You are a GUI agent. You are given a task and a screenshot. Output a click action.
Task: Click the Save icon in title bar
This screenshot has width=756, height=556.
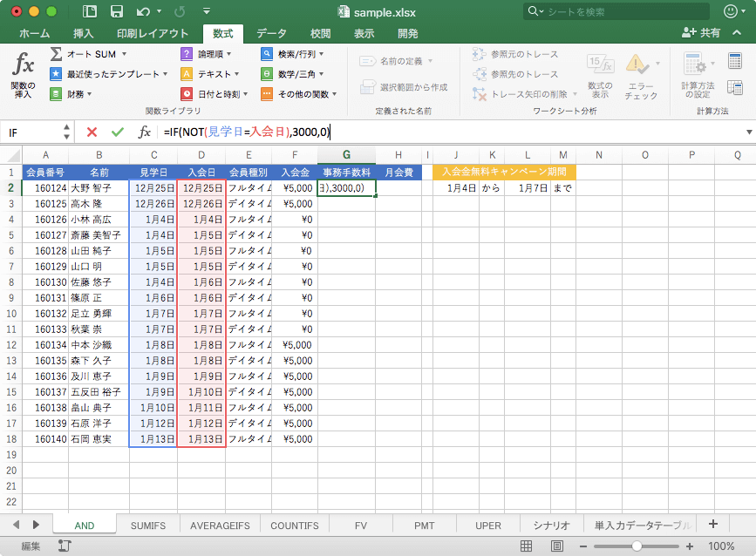pyautogui.click(x=117, y=11)
